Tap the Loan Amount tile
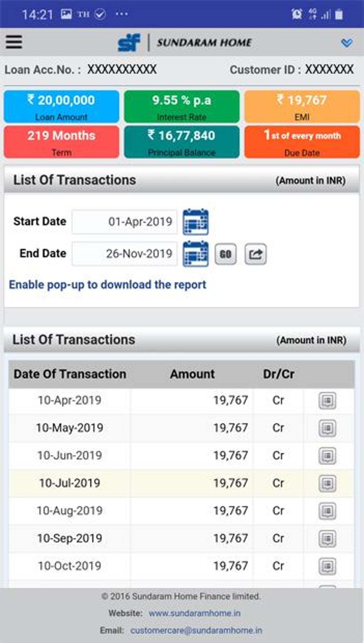Viewport: 364px width, 643px height. [61, 106]
